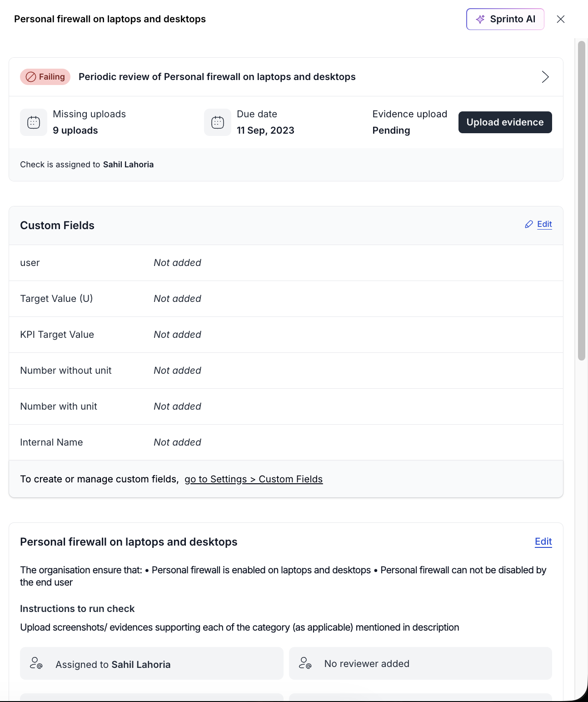Click the reviewer person icon

[x=305, y=663]
